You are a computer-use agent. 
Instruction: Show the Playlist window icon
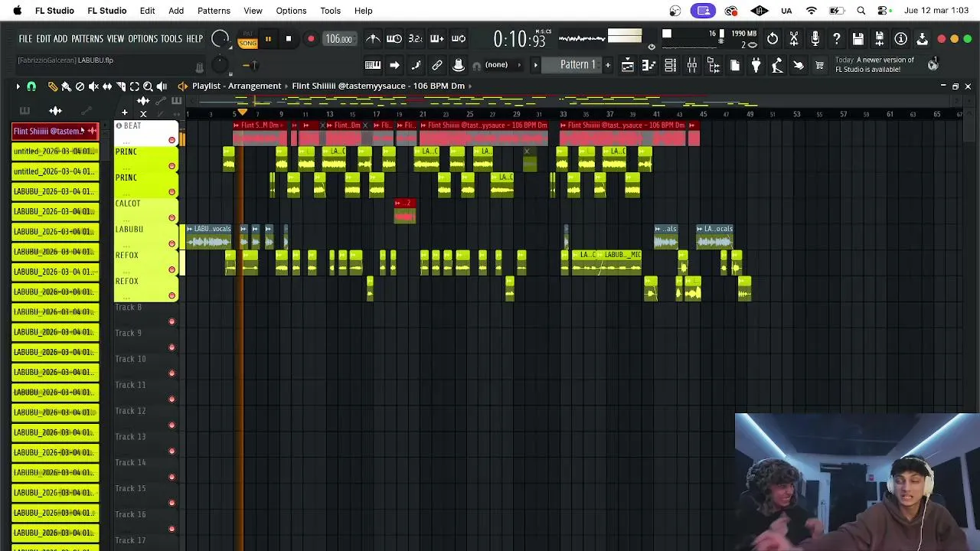627,65
